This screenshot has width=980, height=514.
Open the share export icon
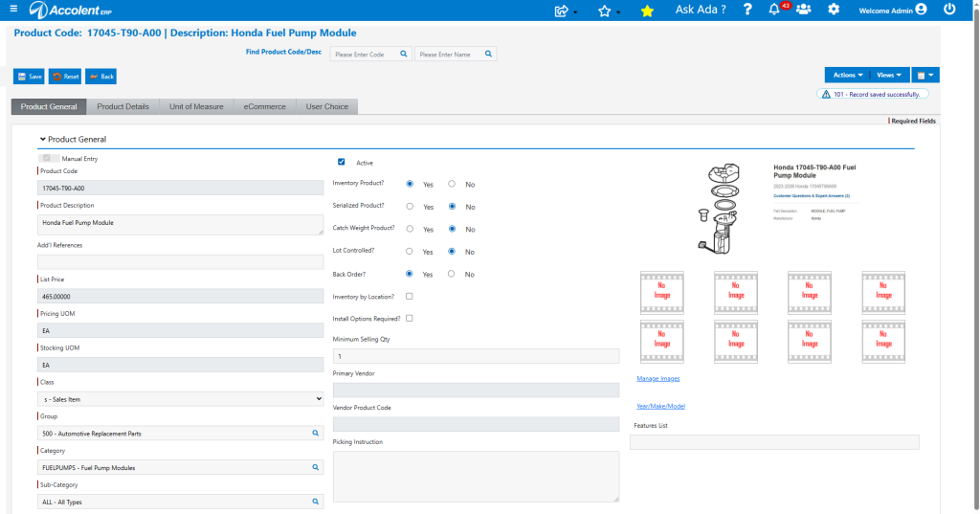pyautogui.click(x=561, y=11)
